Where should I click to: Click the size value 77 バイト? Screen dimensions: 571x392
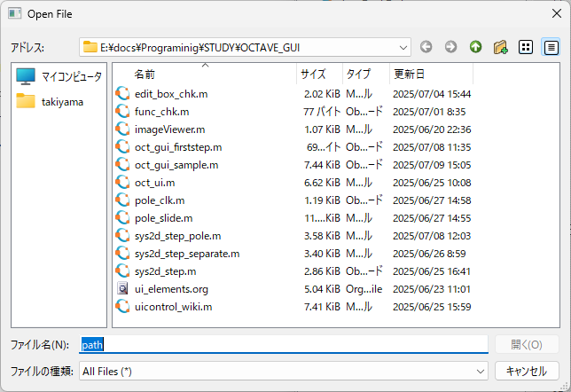click(x=322, y=112)
